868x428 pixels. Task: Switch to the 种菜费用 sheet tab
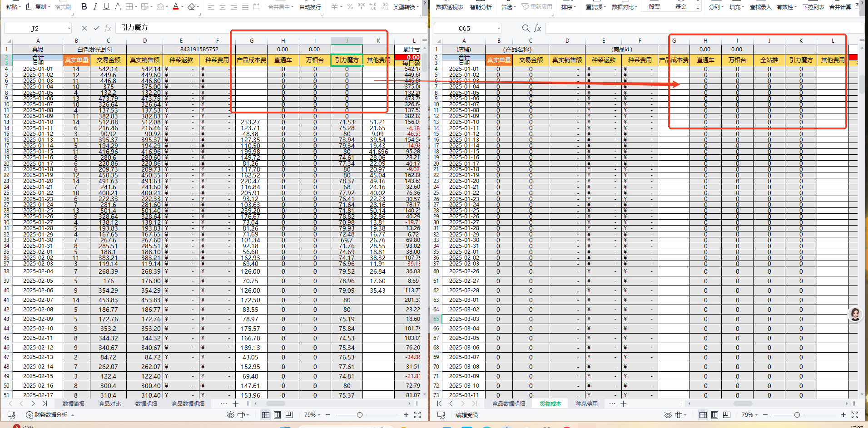click(586, 403)
